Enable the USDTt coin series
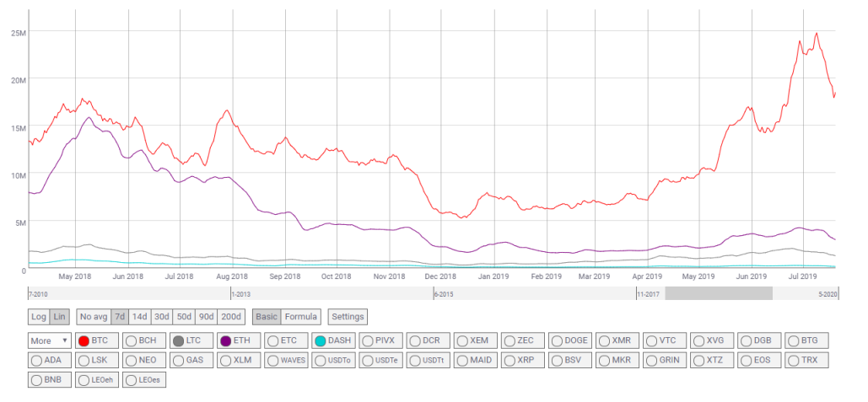868x402 pixels. click(x=427, y=361)
